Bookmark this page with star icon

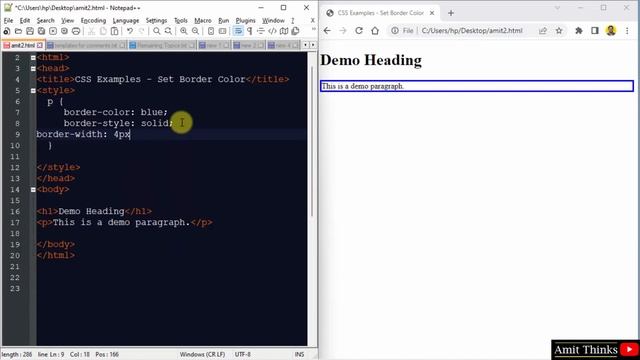(559, 31)
